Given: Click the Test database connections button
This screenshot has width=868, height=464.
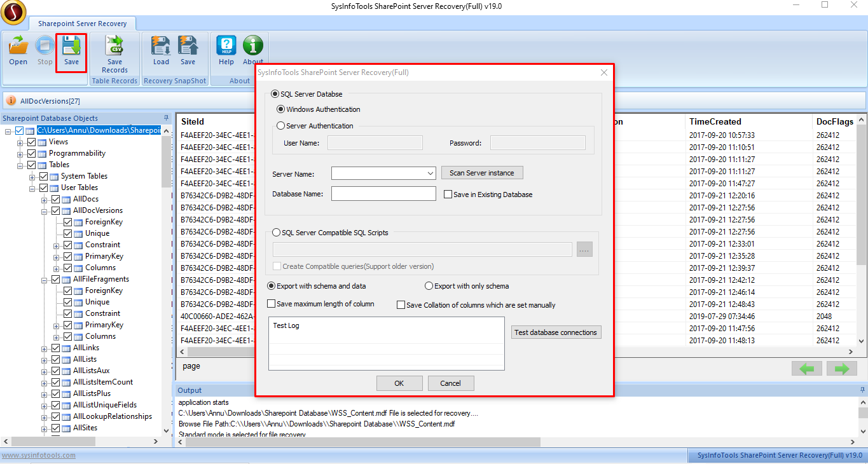Looking at the screenshot, I should click(556, 332).
